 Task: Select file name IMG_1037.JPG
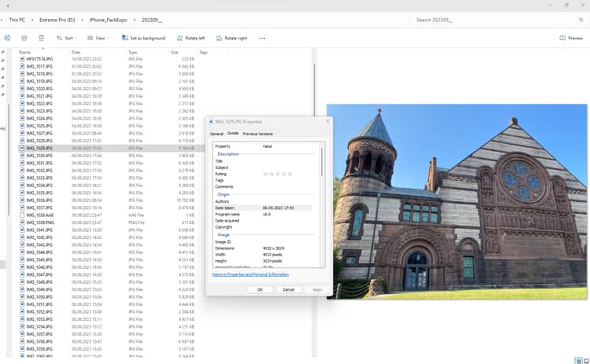(39, 208)
